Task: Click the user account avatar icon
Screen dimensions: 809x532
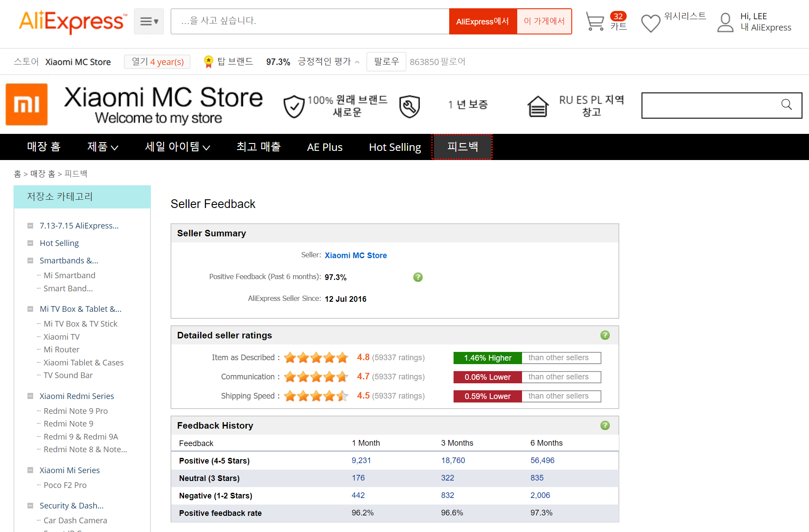Action: pyautogui.click(x=725, y=22)
